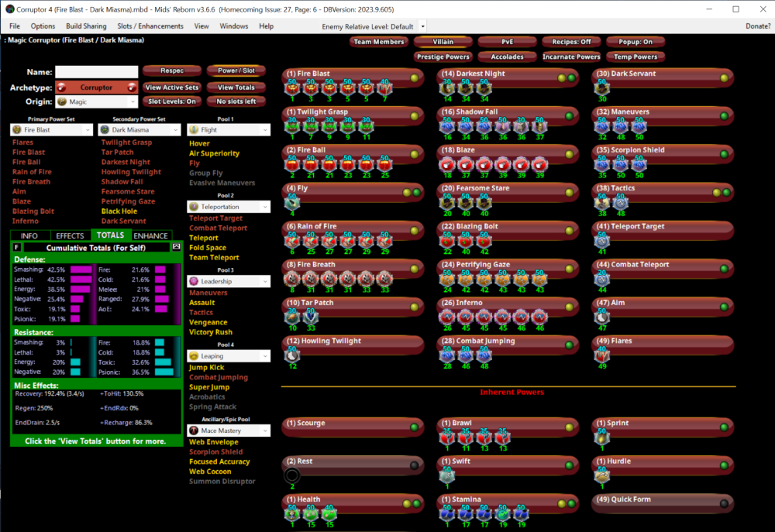Click the empty Rest power slot

point(292,475)
